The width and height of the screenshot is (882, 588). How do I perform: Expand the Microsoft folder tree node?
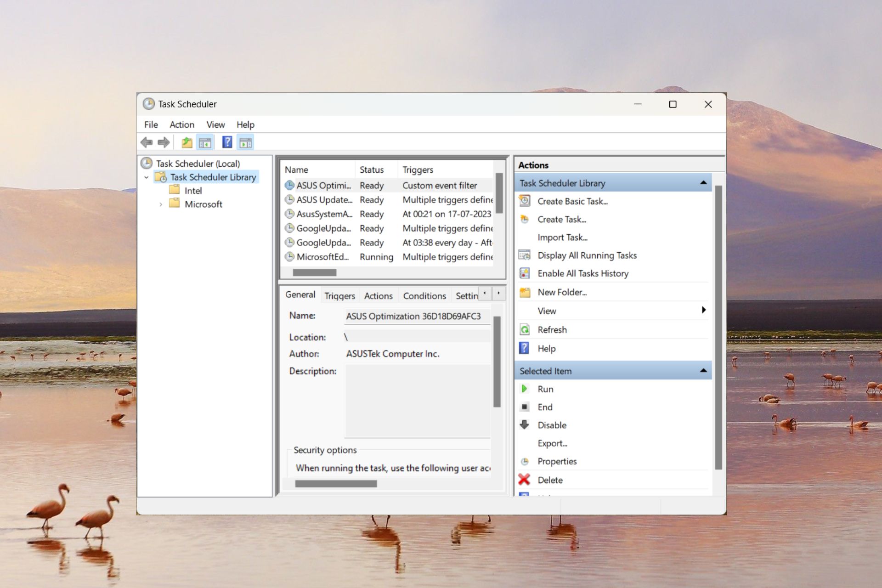click(x=160, y=204)
